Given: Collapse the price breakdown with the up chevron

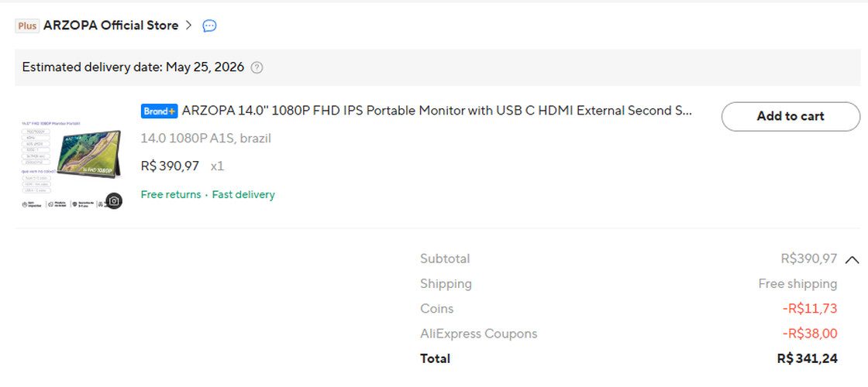Looking at the screenshot, I should point(852,259).
